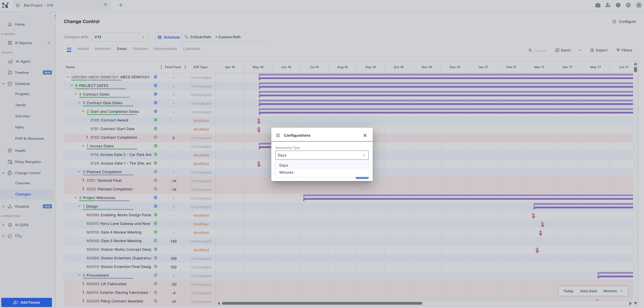Screen dimensions: 644x308
Task: Open Delay Navigator in sidebar
Action: click(28, 162)
